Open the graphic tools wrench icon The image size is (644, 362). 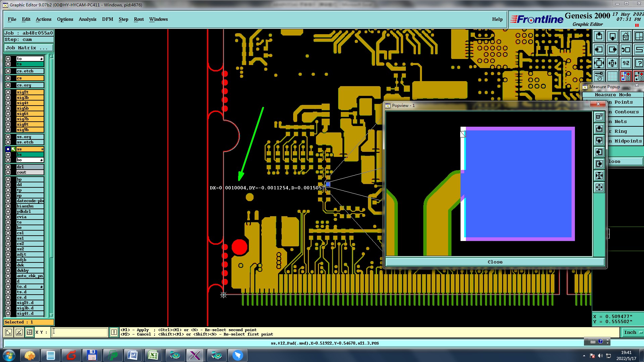(x=599, y=76)
